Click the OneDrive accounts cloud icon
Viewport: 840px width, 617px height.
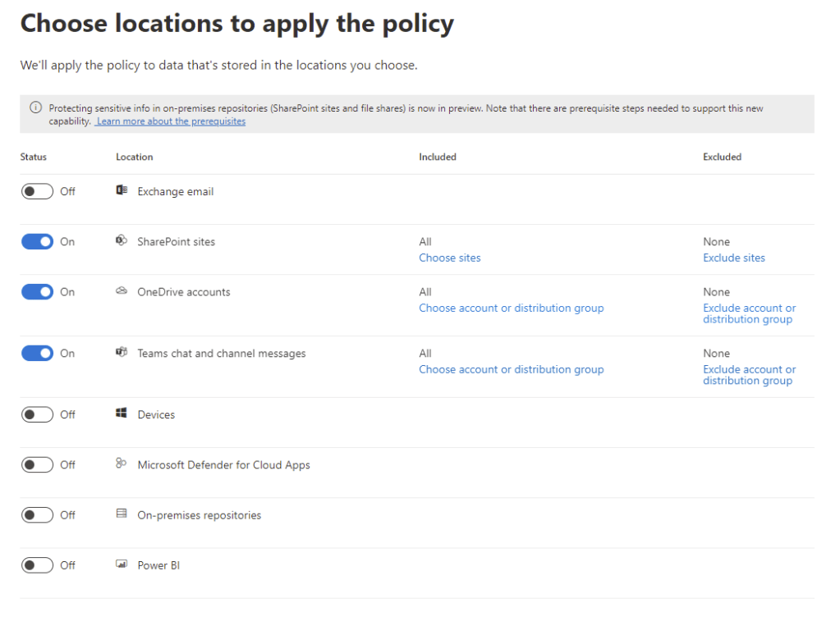[122, 291]
